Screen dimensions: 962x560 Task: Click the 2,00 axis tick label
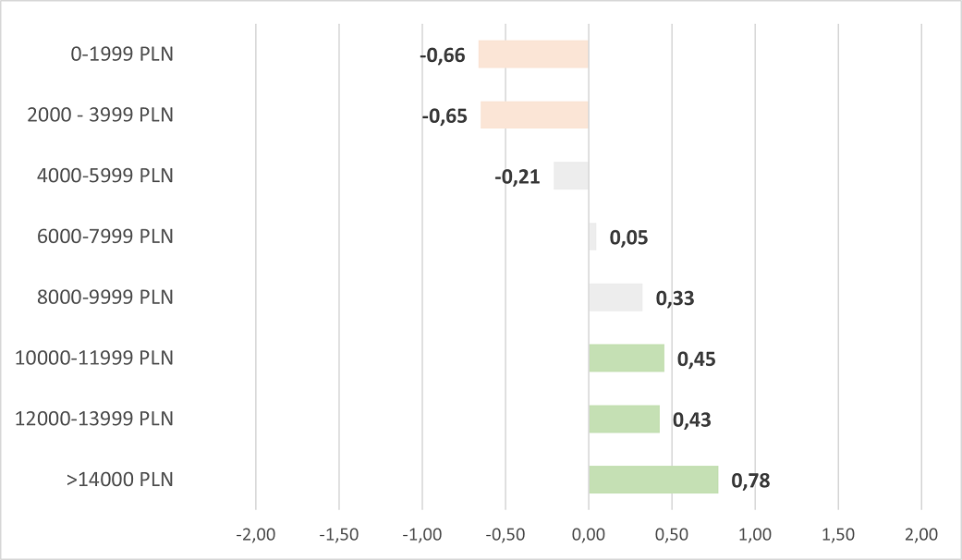tap(921, 534)
